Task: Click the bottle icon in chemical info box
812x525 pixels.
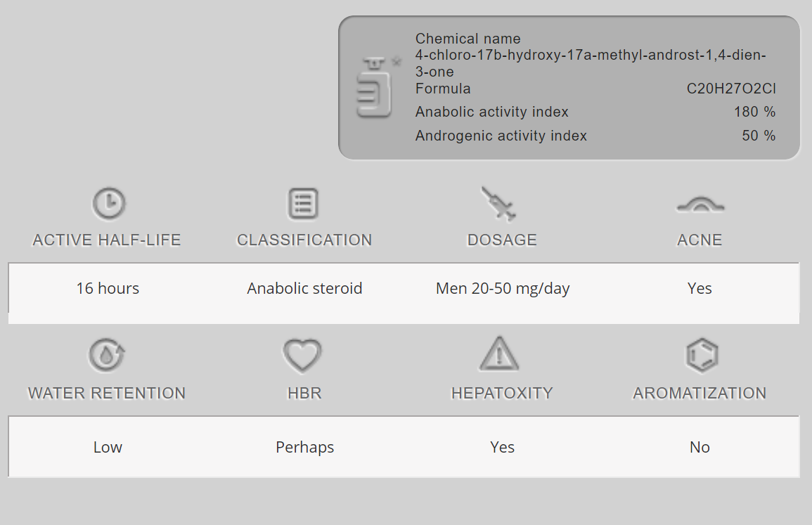Action: [x=375, y=89]
